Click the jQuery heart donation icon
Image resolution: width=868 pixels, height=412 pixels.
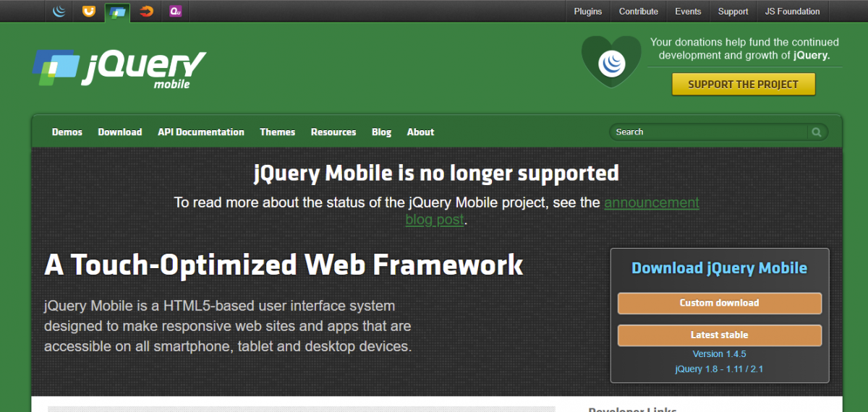pyautogui.click(x=612, y=62)
